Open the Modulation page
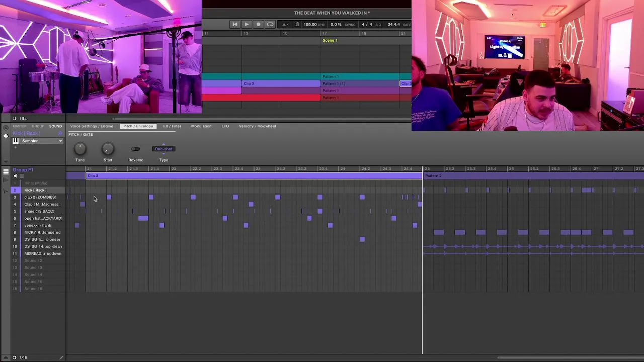644x362 pixels. coord(201,126)
